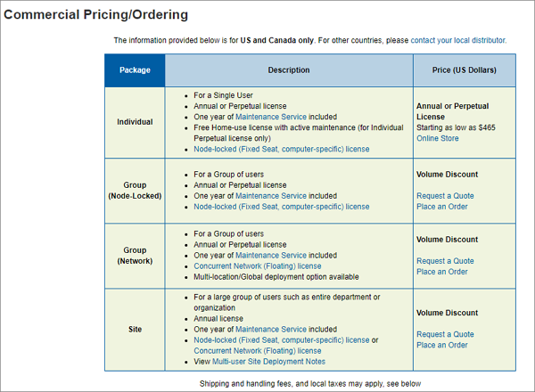
Task: Click Request a Quote for Group Network
Action: [445, 261]
